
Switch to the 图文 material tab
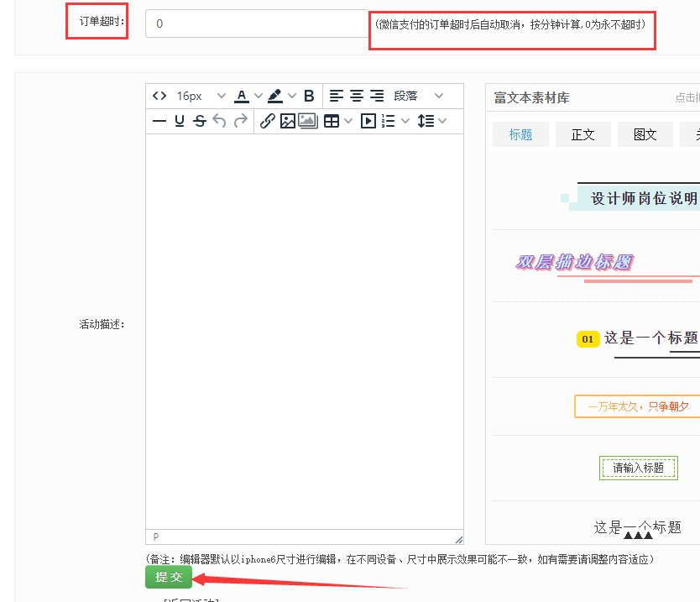(645, 134)
